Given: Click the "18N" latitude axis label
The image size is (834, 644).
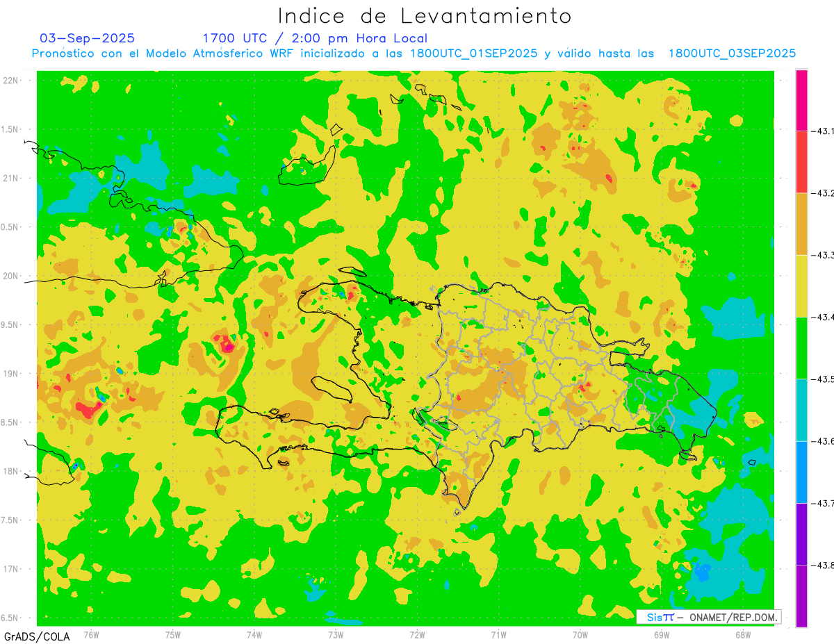Looking at the screenshot, I should (x=10, y=471).
